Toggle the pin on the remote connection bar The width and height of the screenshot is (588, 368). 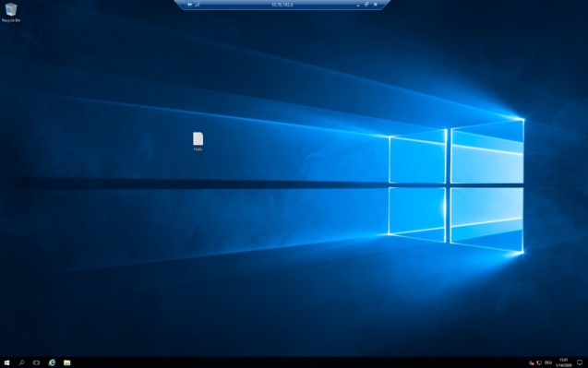coord(190,5)
